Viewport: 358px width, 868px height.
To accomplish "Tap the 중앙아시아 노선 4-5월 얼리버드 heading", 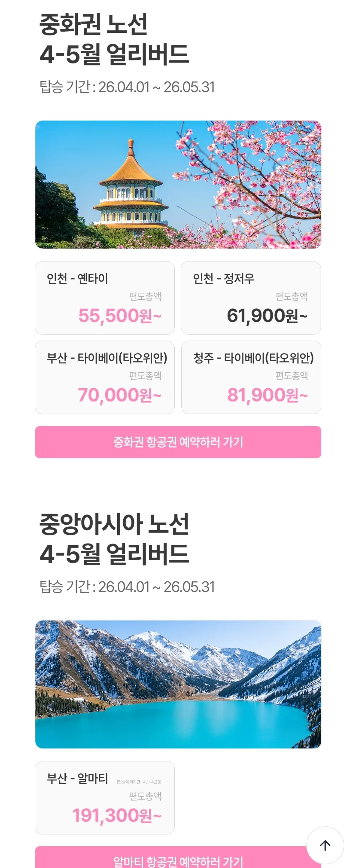I will pyautogui.click(x=114, y=539).
